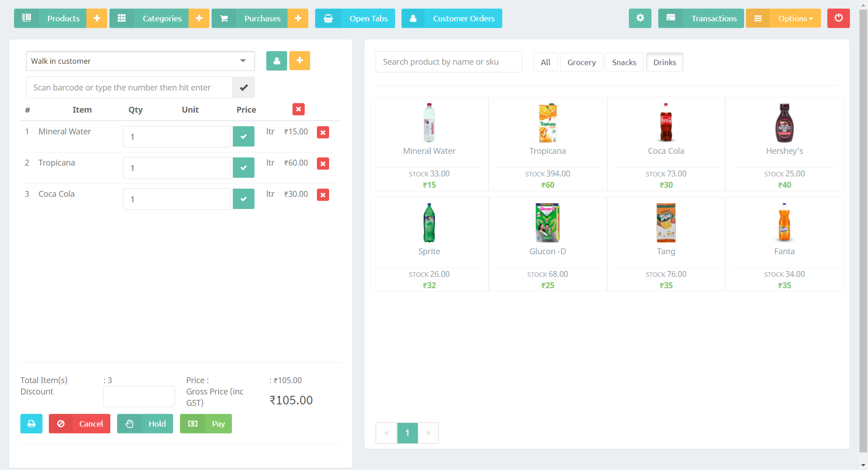Add a new purchase with plus icon
The width and height of the screenshot is (868, 470).
(x=298, y=19)
